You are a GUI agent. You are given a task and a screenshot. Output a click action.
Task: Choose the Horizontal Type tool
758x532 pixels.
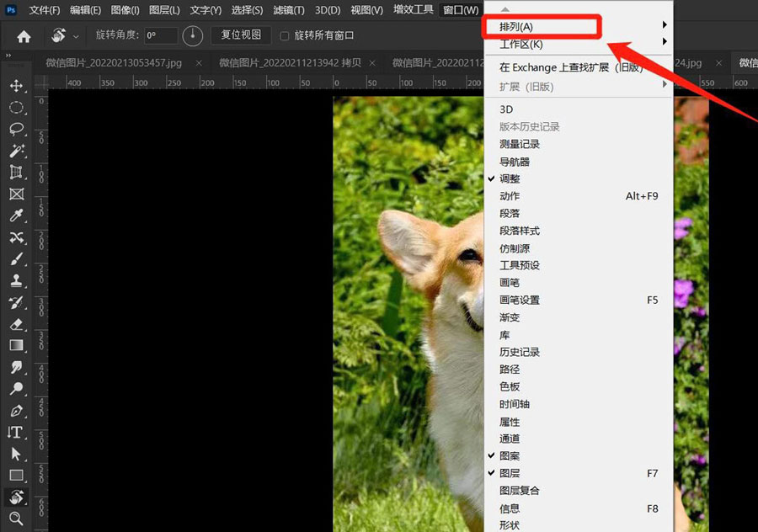point(17,432)
